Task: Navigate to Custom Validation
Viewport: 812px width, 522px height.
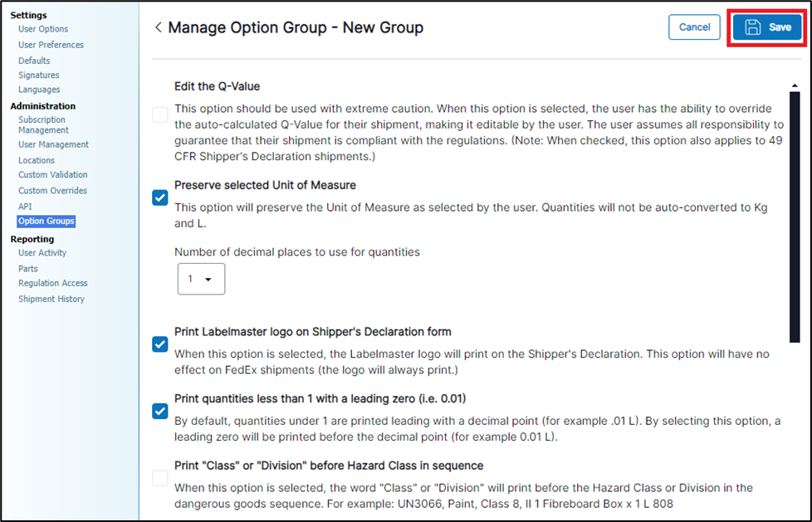Action: (x=52, y=175)
